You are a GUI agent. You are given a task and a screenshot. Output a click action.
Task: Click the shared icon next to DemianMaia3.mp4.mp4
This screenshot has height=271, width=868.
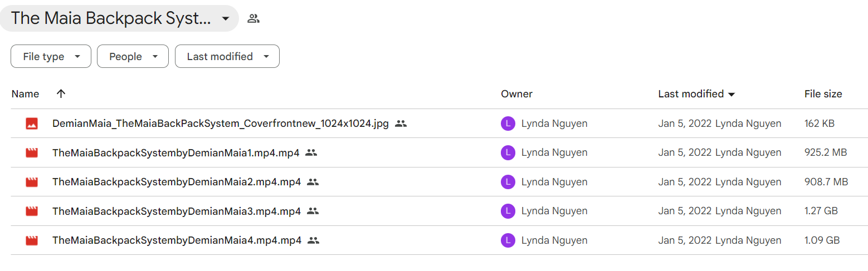pyautogui.click(x=313, y=211)
